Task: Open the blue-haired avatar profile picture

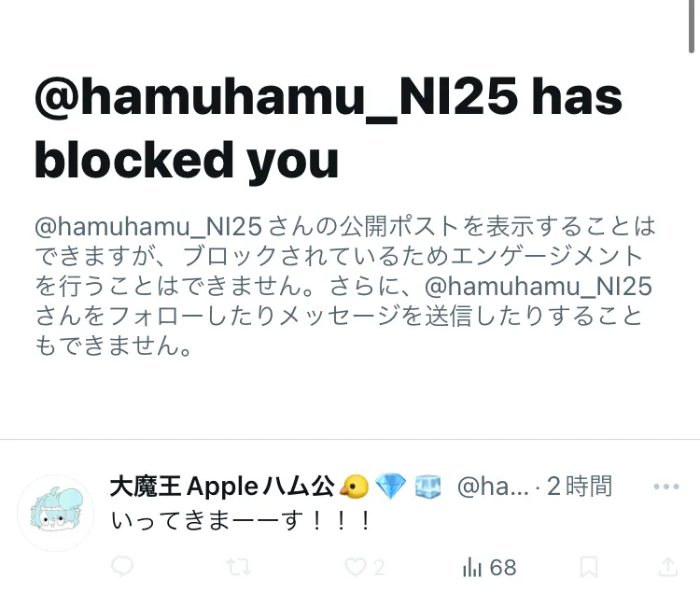Action: pyautogui.click(x=56, y=513)
